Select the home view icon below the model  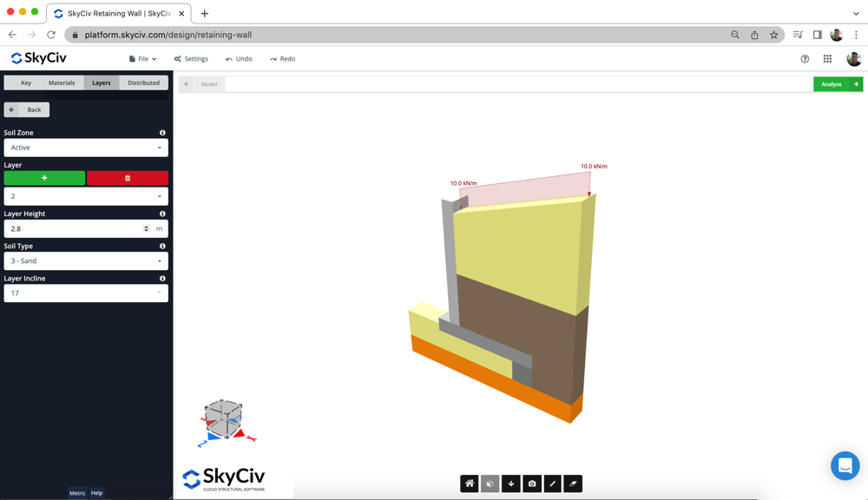(x=470, y=484)
